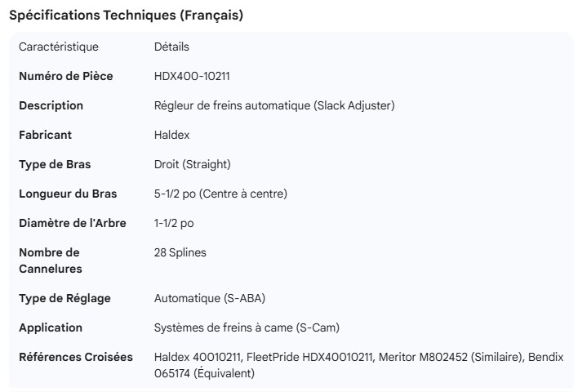Viewport: 578px width, 392px height.
Task: Select the 'Nombre de Cannelures' label
Action: (x=49, y=261)
